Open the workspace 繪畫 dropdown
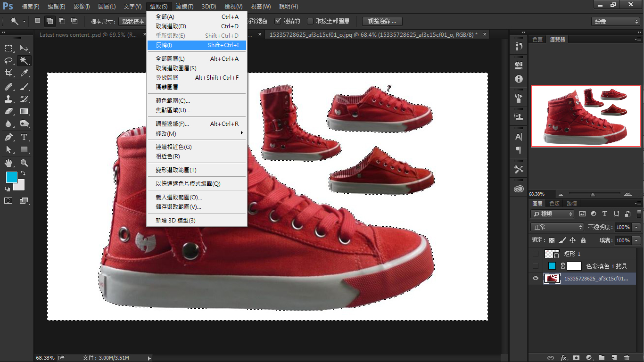 616,22
